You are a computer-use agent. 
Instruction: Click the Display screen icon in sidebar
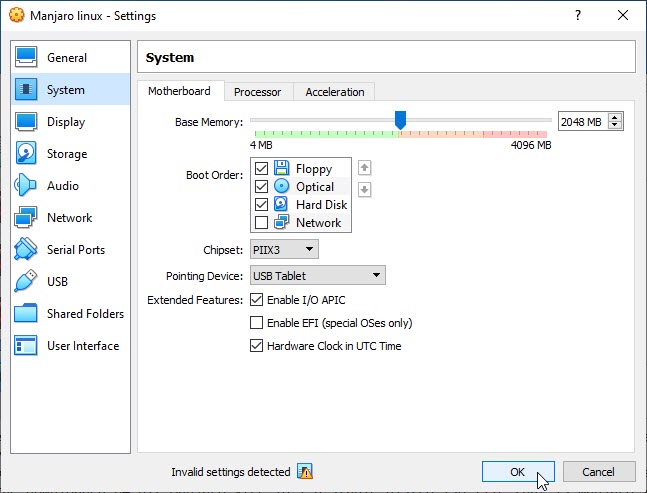[26, 121]
